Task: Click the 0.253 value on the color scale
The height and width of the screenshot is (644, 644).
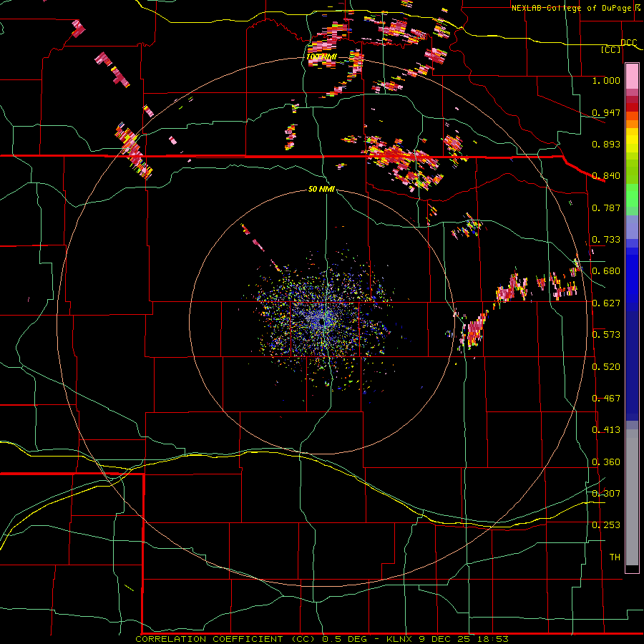Action: coord(606,525)
